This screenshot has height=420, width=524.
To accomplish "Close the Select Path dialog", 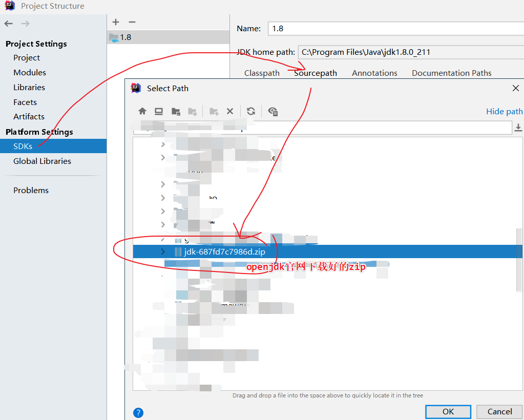I will pos(516,88).
